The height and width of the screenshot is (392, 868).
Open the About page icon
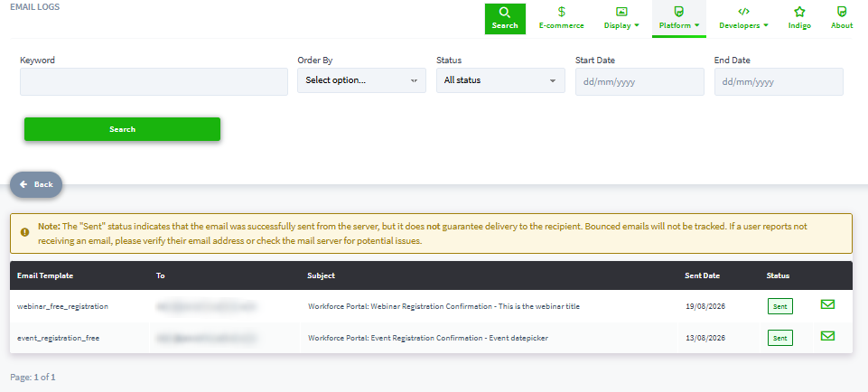pos(842,12)
